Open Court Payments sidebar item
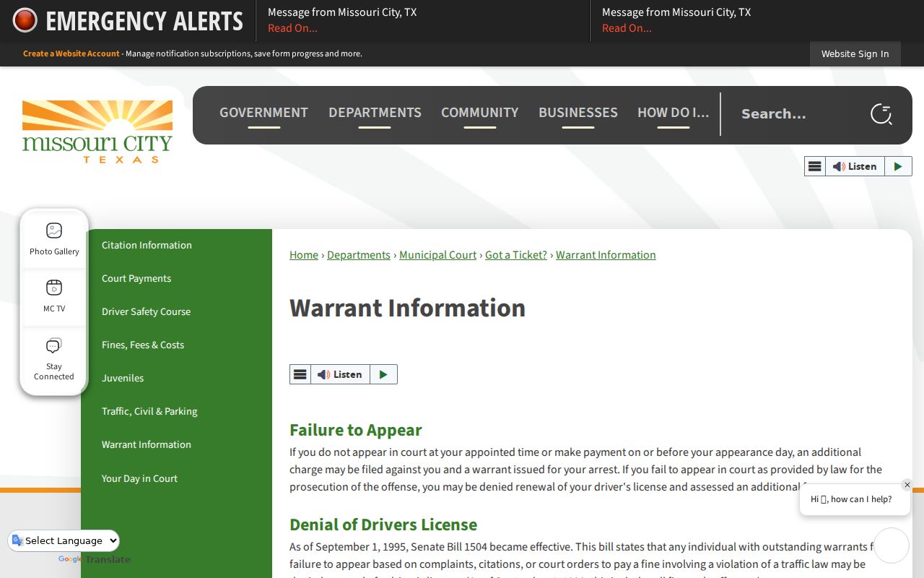924x578 pixels. [176, 278]
